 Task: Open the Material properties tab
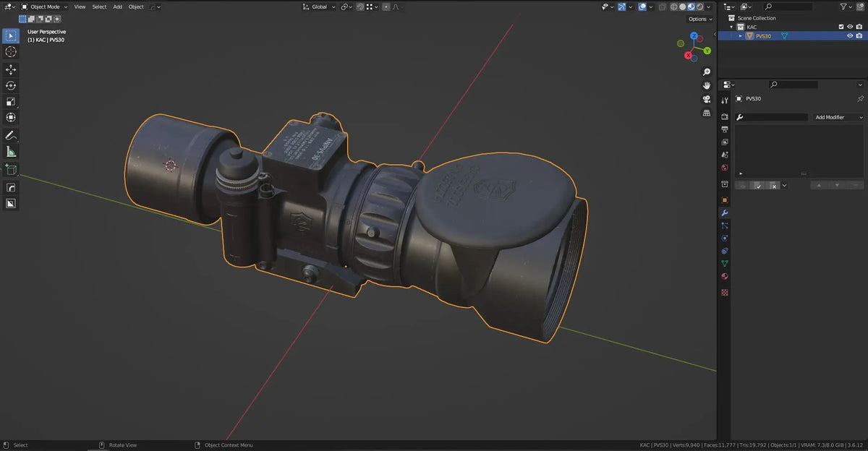pyautogui.click(x=725, y=276)
